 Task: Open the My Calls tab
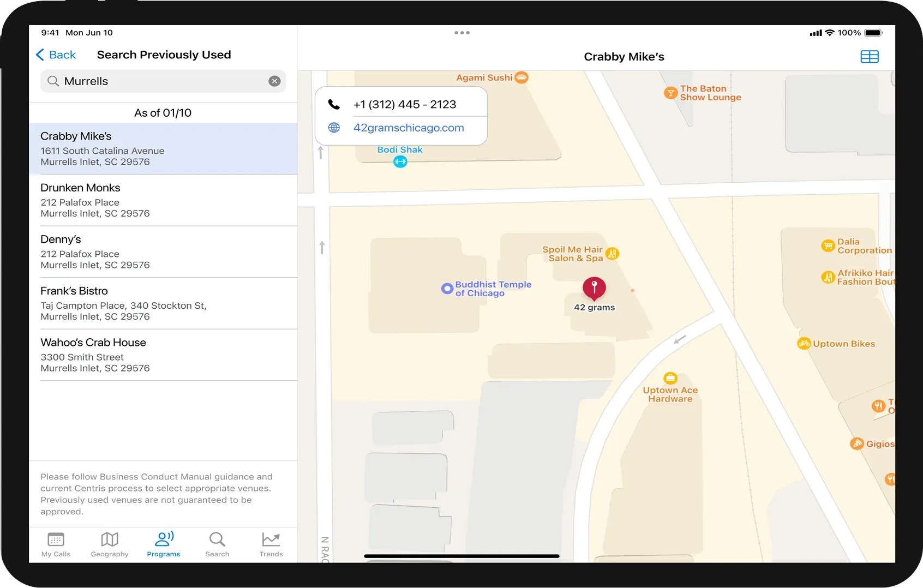[56, 544]
